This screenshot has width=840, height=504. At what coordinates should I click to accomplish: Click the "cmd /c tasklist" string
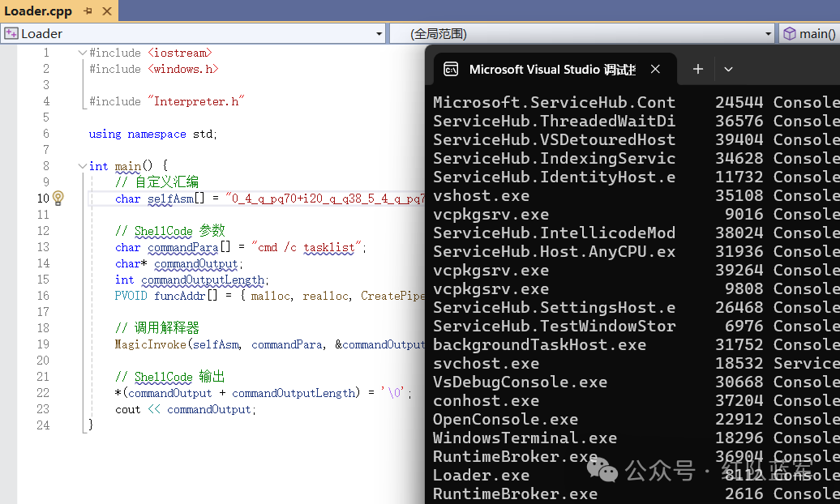pyautogui.click(x=306, y=247)
